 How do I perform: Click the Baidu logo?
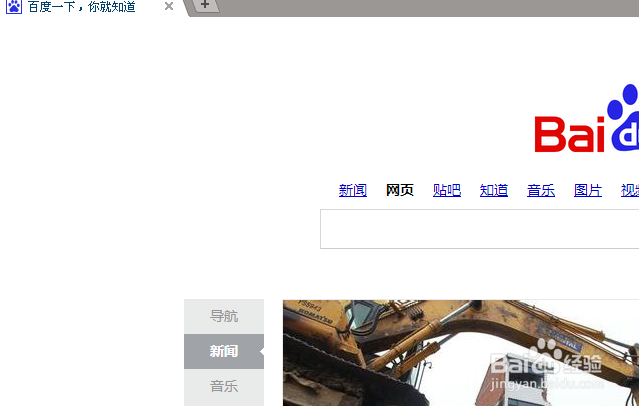click(587, 118)
